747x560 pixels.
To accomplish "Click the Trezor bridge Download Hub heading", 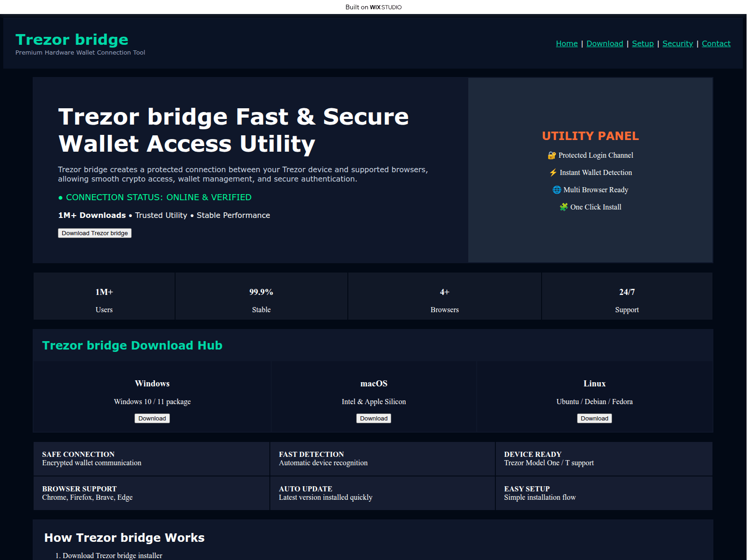I will point(132,345).
